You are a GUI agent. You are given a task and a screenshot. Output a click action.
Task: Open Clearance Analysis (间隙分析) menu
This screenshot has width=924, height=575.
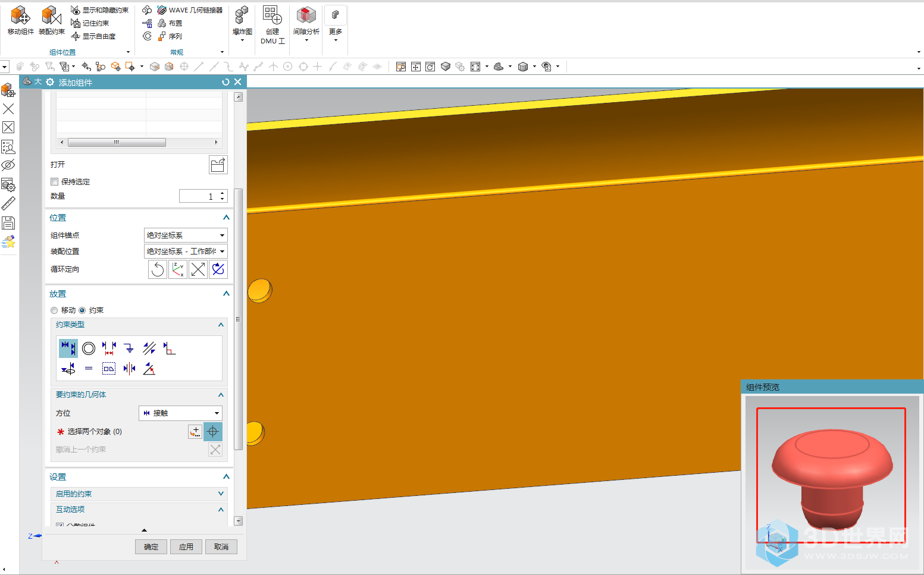pyautogui.click(x=306, y=24)
